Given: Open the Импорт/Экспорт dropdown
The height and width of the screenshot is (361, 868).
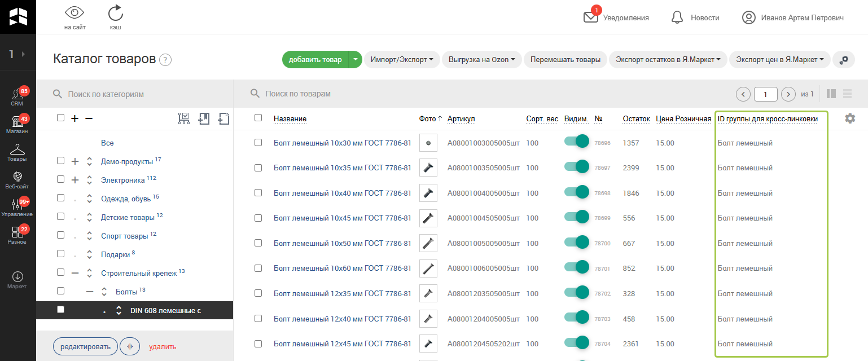Looking at the screenshot, I should click(402, 60).
